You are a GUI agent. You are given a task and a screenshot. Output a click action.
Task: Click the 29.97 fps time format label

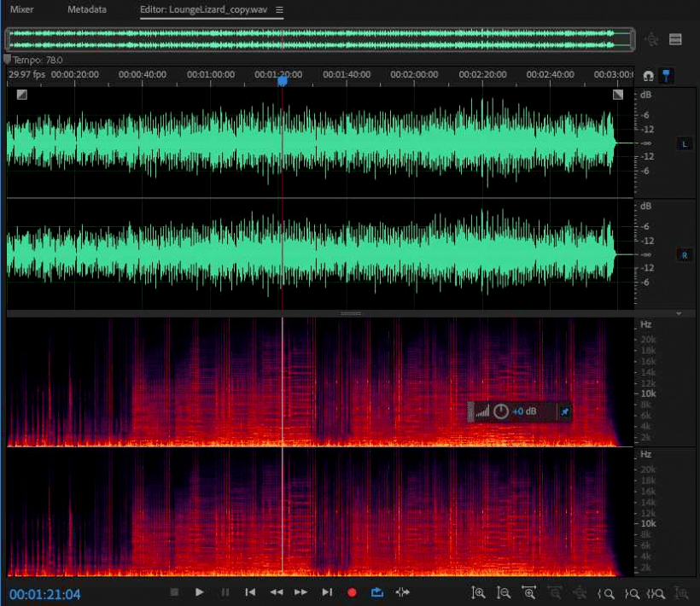coord(26,74)
